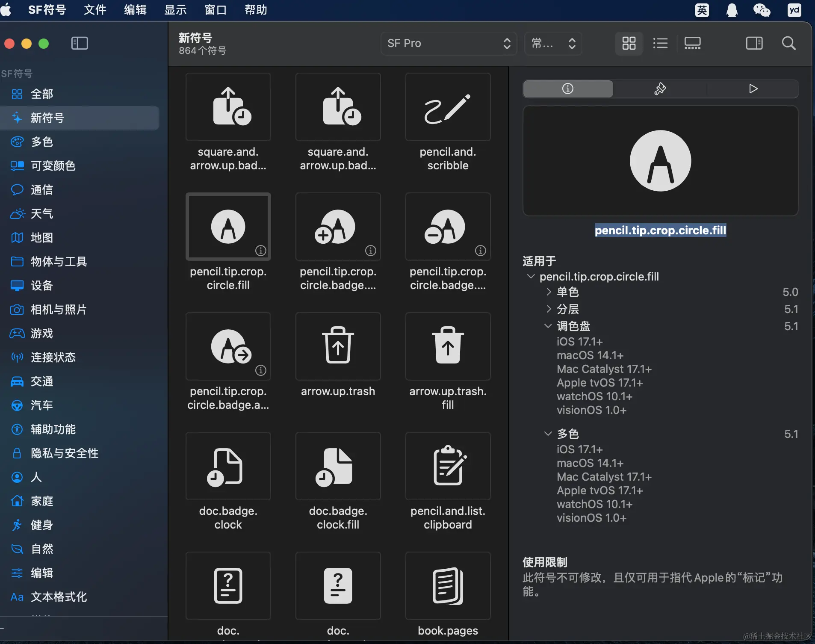Select the doc.badge.clock.fill symbol
Viewport: 815px width, 644px height.
(338, 466)
